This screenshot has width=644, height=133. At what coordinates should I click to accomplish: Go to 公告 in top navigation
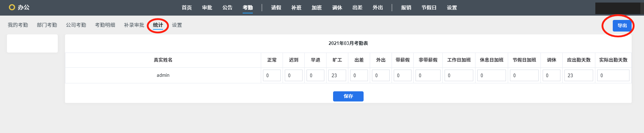pos(227,8)
